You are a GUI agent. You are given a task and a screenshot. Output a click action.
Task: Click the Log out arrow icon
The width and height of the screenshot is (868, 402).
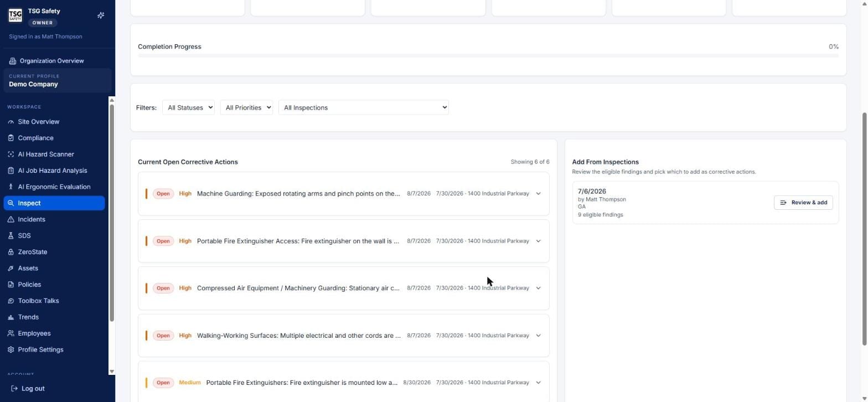click(14, 389)
